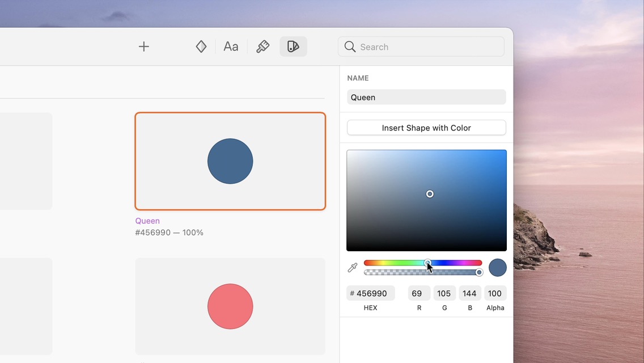Click the G value field showing 105
This screenshot has width=644, height=363.
coord(444,293)
